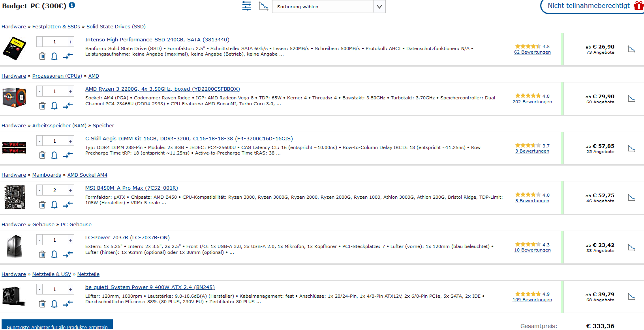Open the Sortierung wählen dropdown
The height and width of the screenshot is (330, 644).
[329, 6]
